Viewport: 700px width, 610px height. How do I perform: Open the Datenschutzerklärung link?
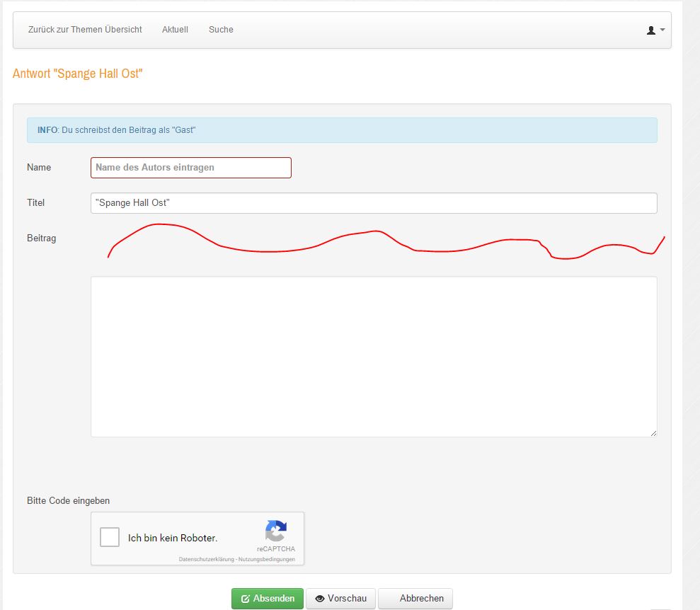206,559
